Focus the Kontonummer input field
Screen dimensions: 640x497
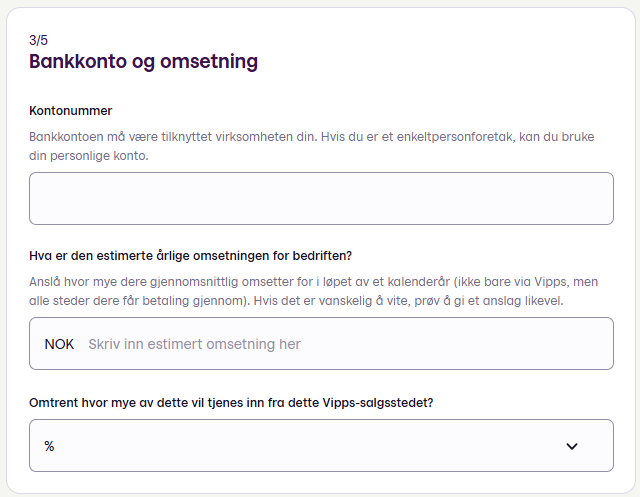[320, 198]
